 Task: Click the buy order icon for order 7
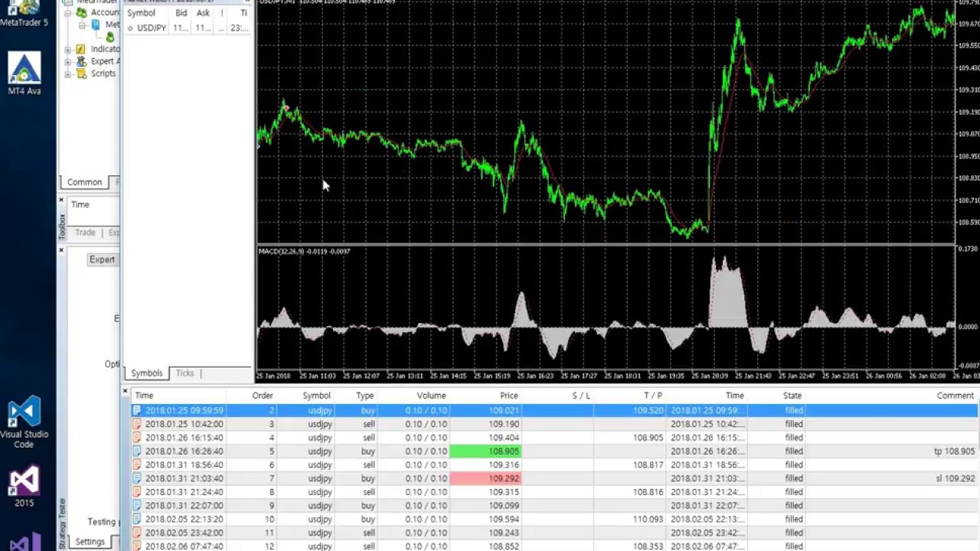137,478
